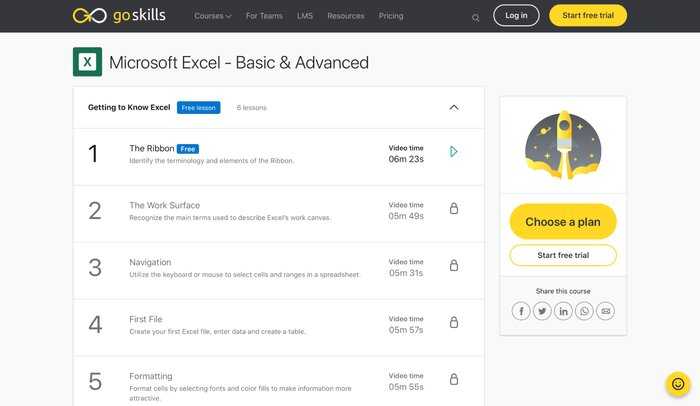
Task: Click sidebar Start free trial button
Action: pos(563,255)
